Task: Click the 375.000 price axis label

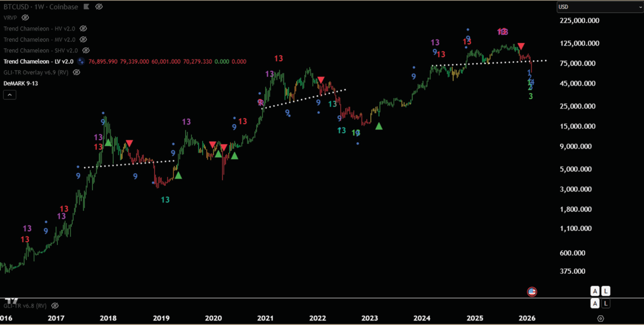Action: [x=573, y=271]
